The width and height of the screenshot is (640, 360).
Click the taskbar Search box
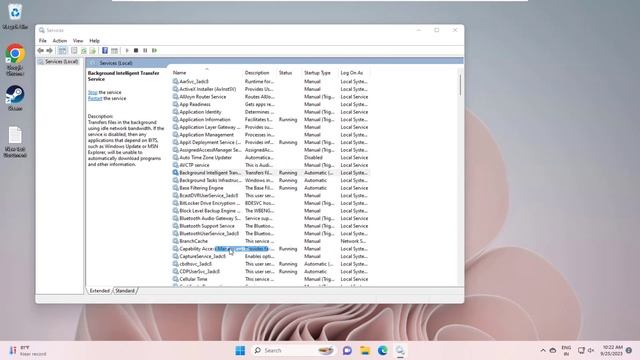(x=293, y=351)
